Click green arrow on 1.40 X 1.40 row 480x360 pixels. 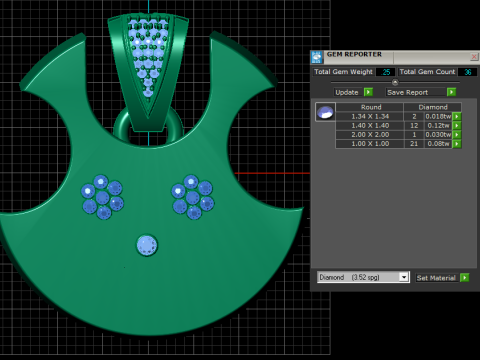click(457, 125)
